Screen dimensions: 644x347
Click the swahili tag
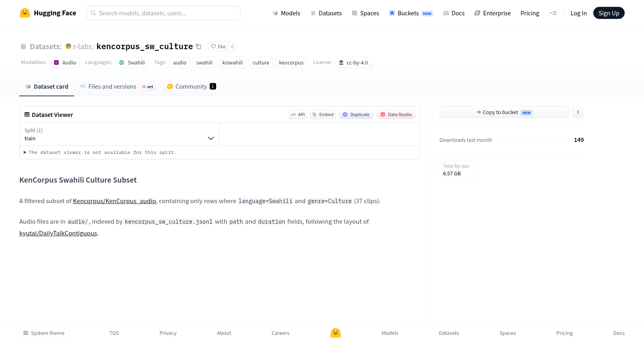(x=204, y=62)
